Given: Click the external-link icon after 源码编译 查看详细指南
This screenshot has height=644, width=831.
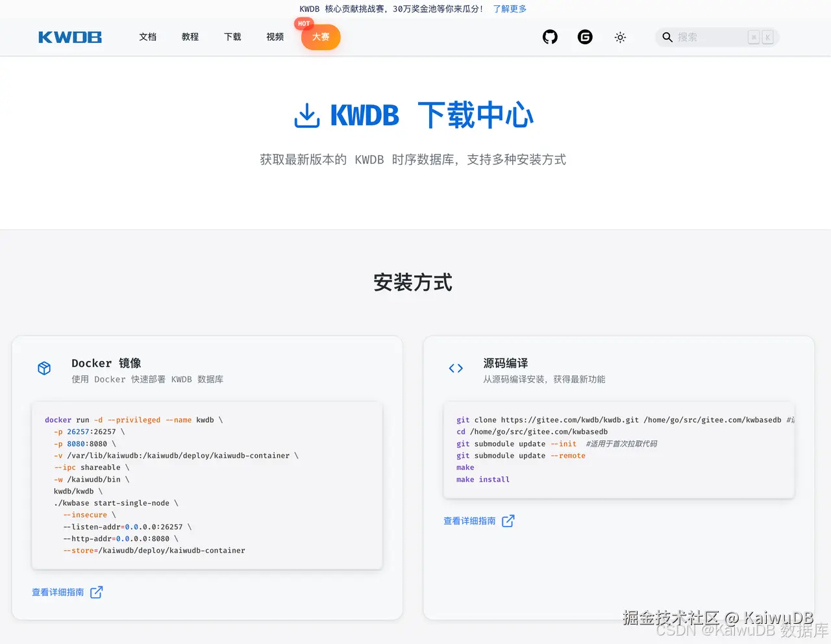Looking at the screenshot, I should point(508,521).
